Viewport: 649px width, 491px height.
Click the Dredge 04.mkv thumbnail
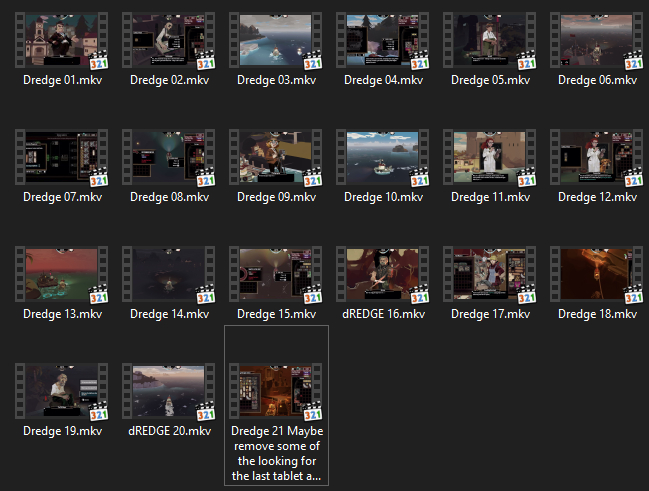tap(383, 40)
